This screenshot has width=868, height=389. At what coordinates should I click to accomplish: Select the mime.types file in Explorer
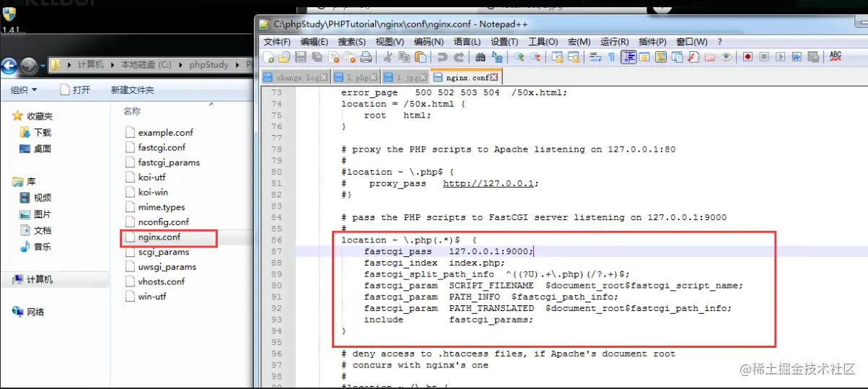pyautogui.click(x=154, y=207)
